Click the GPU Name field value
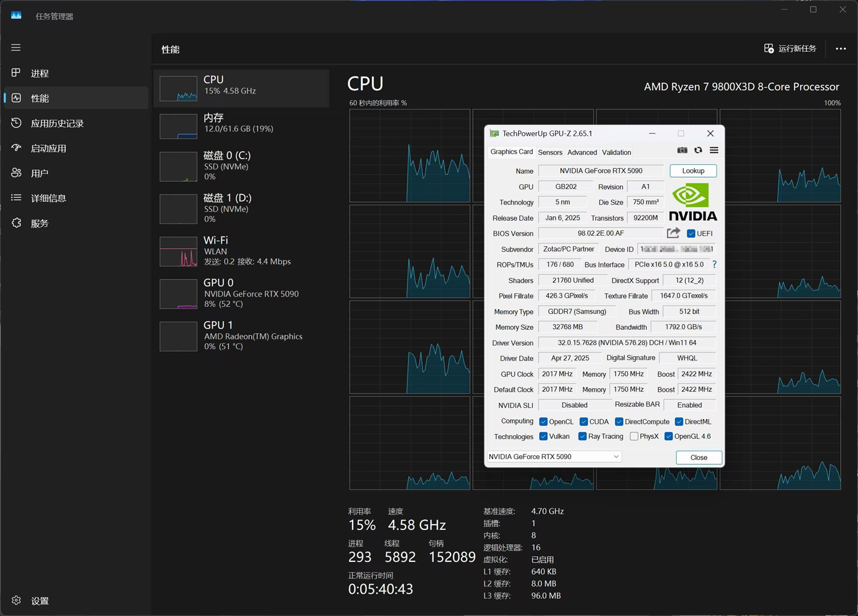The width and height of the screenshot is (858, 616). click(601, 171)
